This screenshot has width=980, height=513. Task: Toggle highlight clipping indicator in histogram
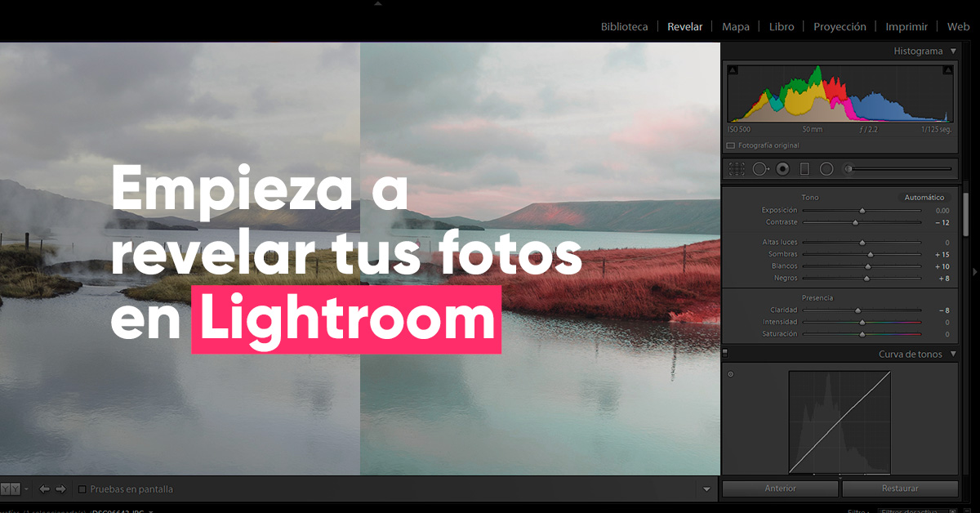click(947, 71)
